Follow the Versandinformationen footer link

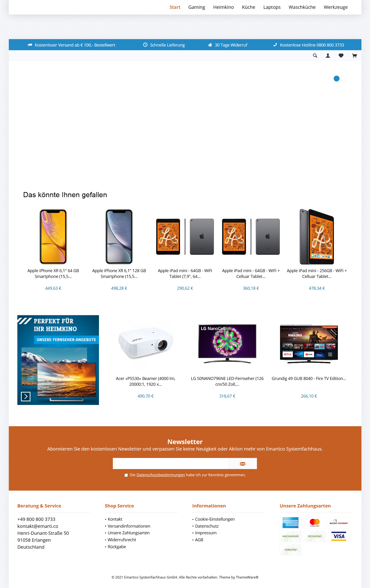coord(129,526)
